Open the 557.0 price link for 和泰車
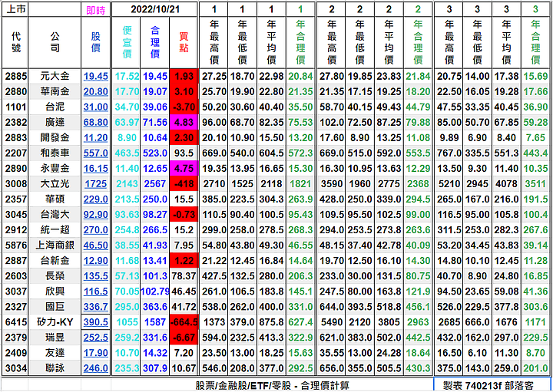This screenshot has width=553, height=392. [95, 153]
